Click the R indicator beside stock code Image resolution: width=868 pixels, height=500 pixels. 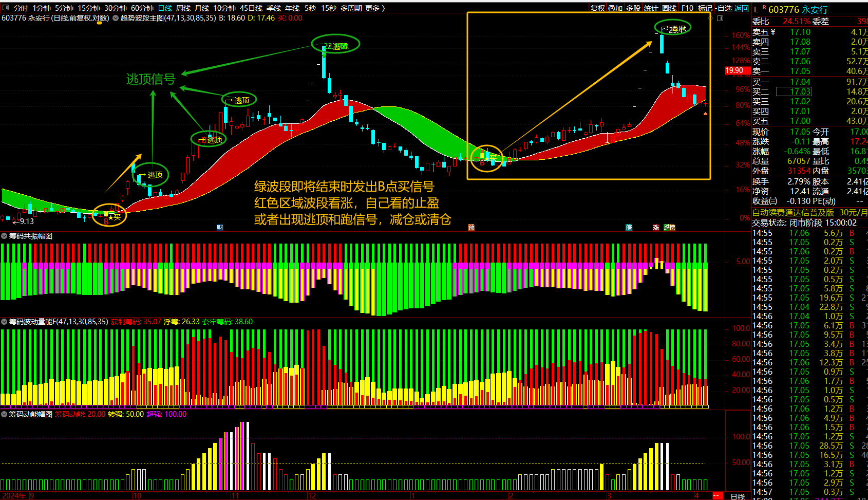click(x=764, y=8)
